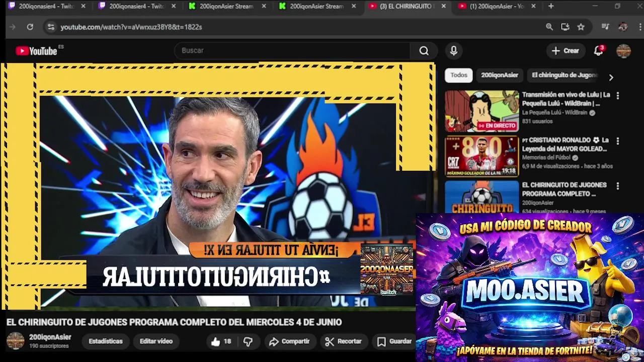Dislike the video with thumbs down
The image size is (644, 362).
[248, 341]
